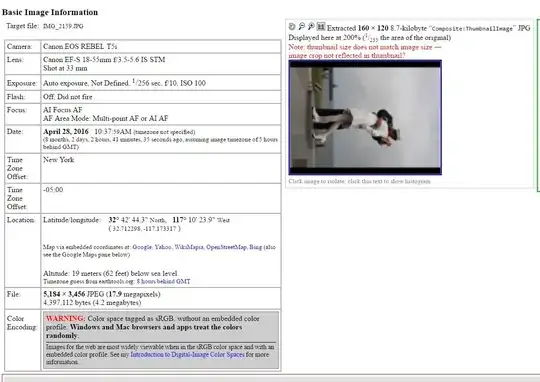Viewport: 540px width, 382px height.
Task: Click the 'Focus:' row label
Action: tap(17, 110)
